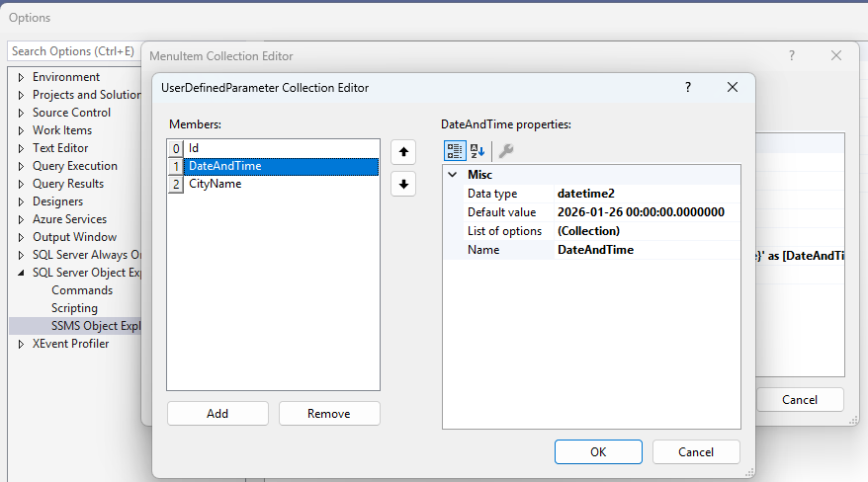Expand Text Editor options node
The image size is (868, 482).
tap(21, 148)
